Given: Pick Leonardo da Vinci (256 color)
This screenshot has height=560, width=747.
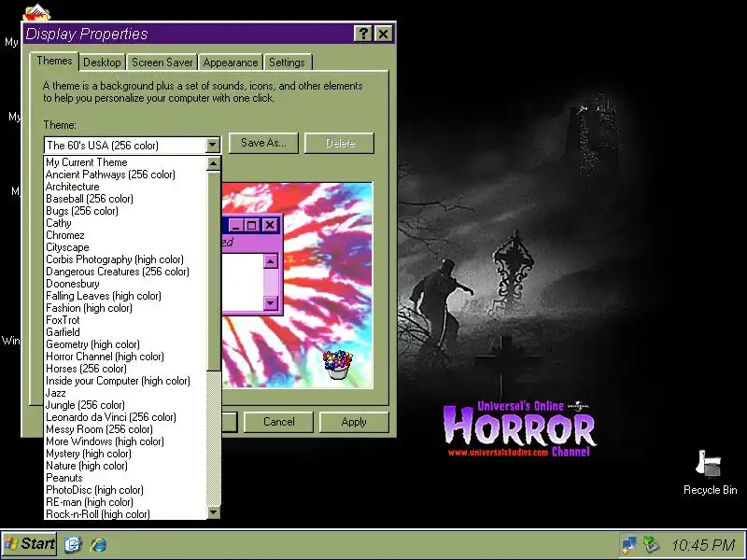Looking at the screenshot, I should tap(125, 417).
